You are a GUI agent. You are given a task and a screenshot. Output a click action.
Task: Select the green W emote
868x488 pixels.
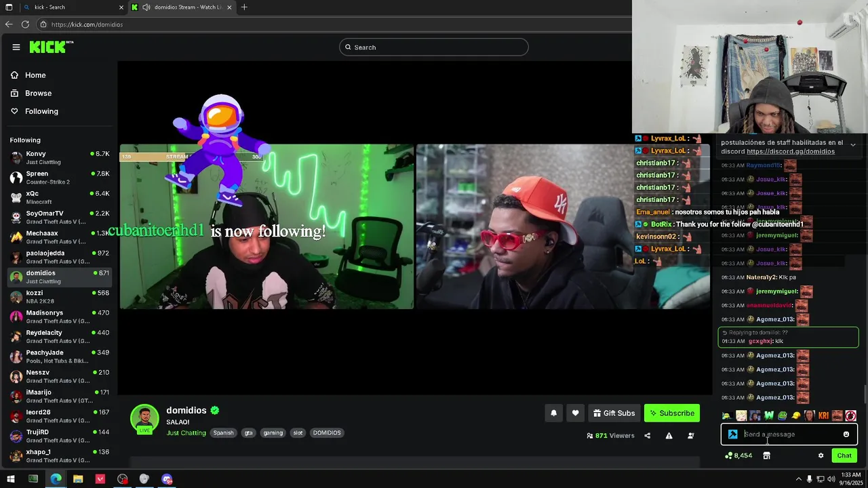click(x=768, y=415)
